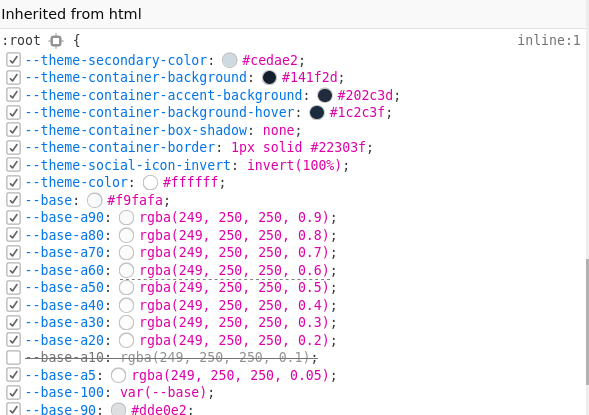Viewport: 589px width, 415px height.
Task: Edit the invert(100%) value
Action: pyautogui.click(x=294, y=165)
